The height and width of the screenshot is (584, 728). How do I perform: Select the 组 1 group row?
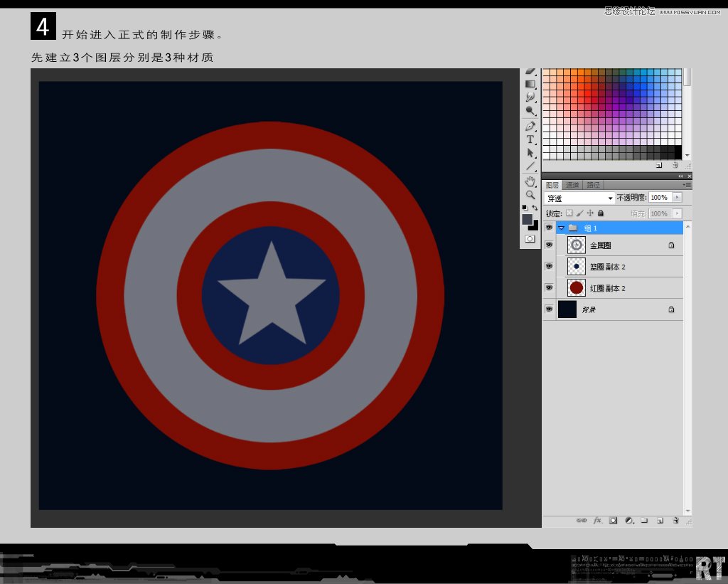[x=620, y=228]
